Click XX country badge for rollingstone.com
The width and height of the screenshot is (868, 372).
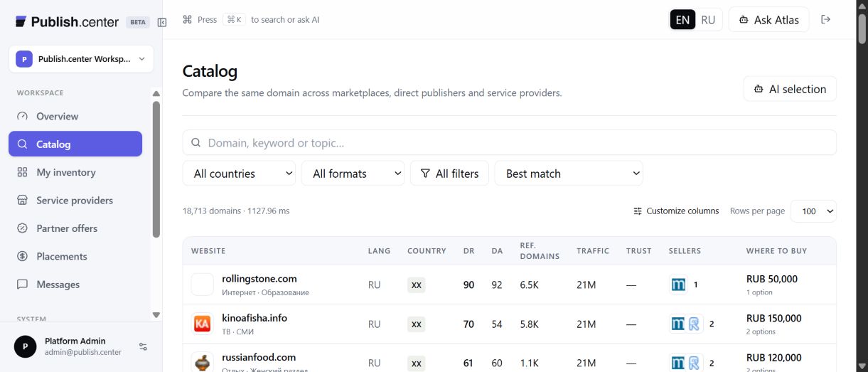pos(417,285)
